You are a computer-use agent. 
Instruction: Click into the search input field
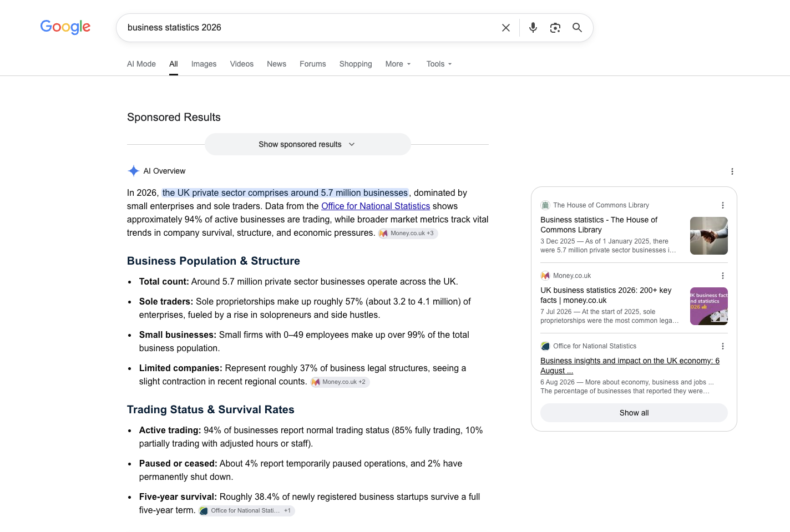[308, 28]
